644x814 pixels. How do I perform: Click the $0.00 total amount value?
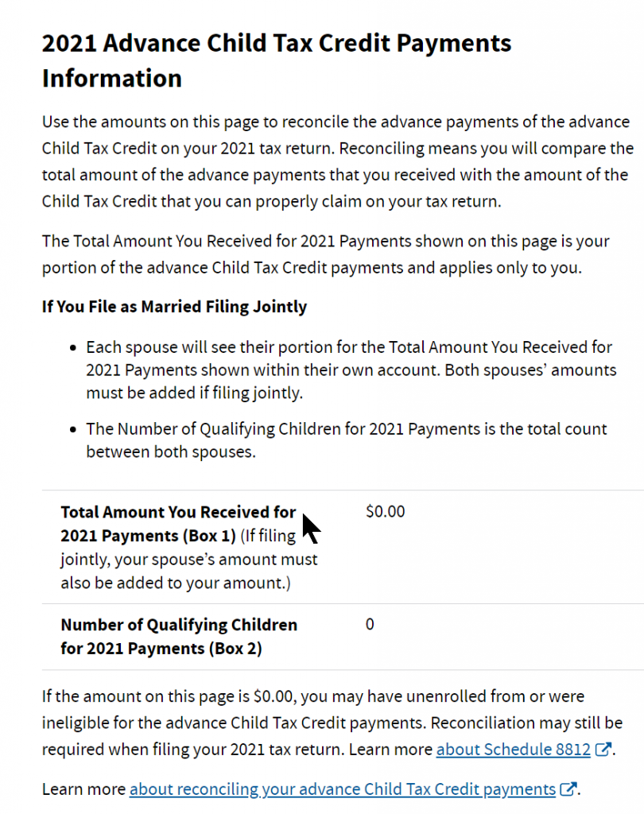tap(386, 511)
